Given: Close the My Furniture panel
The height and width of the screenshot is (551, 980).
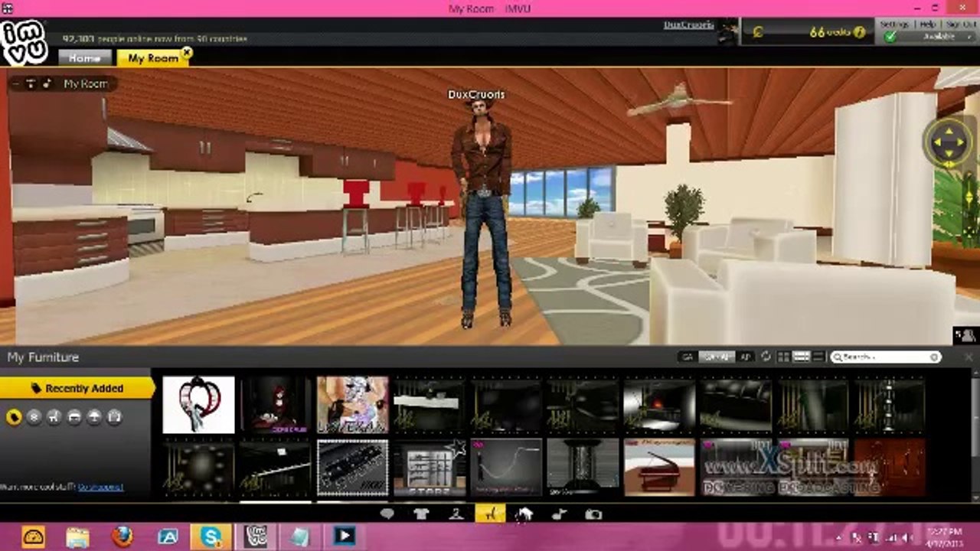Looking at the screenshot, I should tap(969, 357).
